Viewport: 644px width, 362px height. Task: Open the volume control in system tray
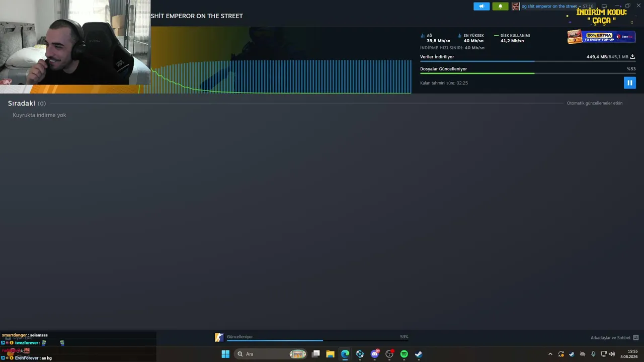612,354
